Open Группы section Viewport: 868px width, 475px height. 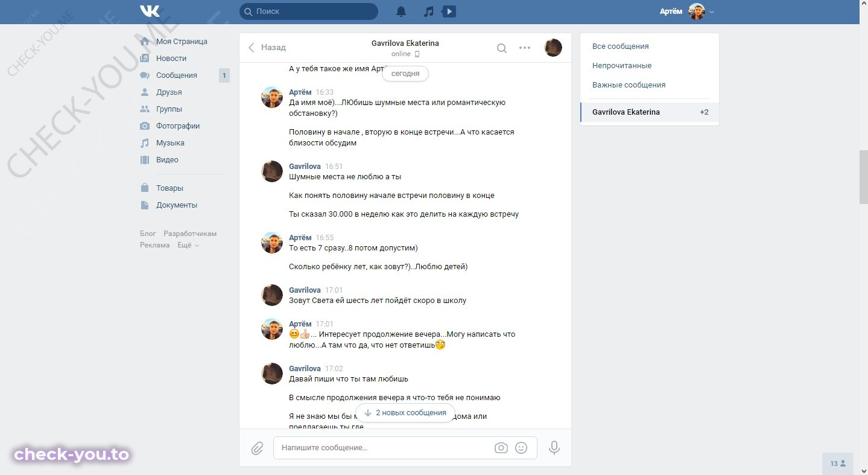(x=169, y=109)
